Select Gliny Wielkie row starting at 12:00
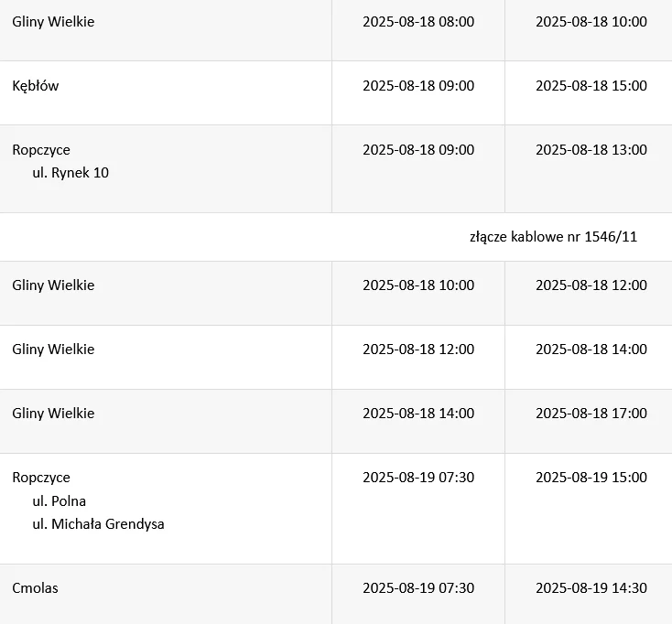 coord(336,357)
